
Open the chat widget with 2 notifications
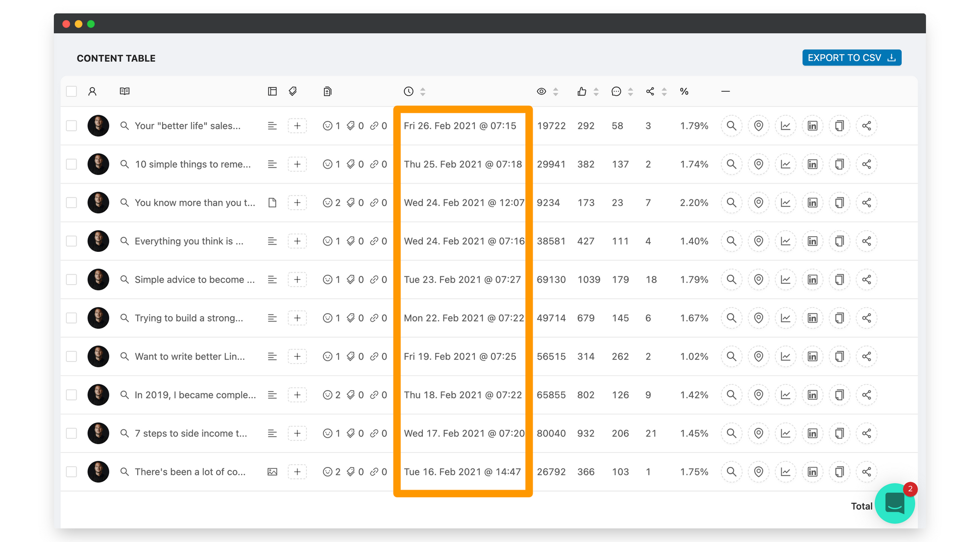[x=894, y=503]
